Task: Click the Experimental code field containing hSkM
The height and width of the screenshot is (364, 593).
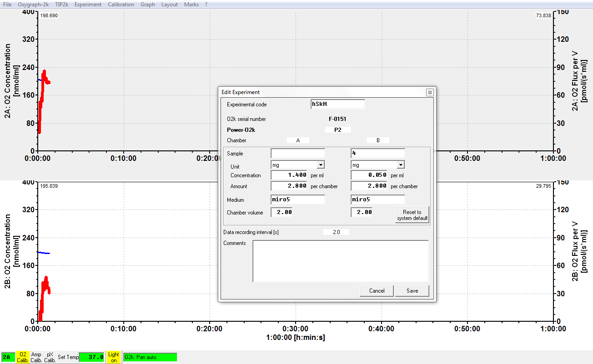Action: (337, 105)
